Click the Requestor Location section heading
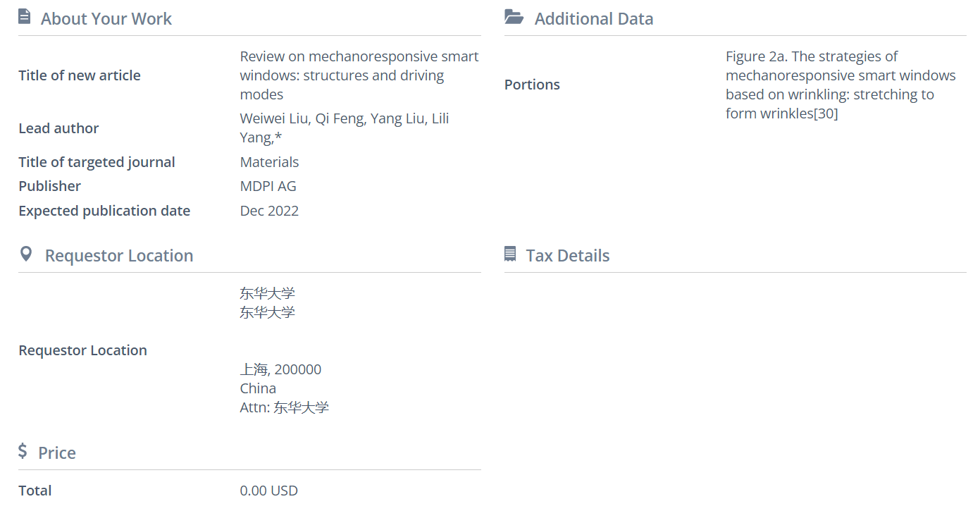Screen dimensions: 980x511 [118, 256]
